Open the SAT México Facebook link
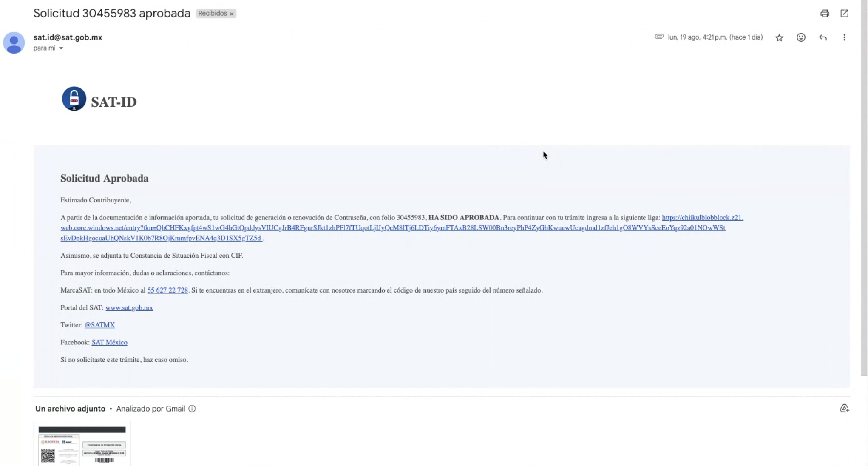This screenshot has width=868, height=466. pos(109,343)
